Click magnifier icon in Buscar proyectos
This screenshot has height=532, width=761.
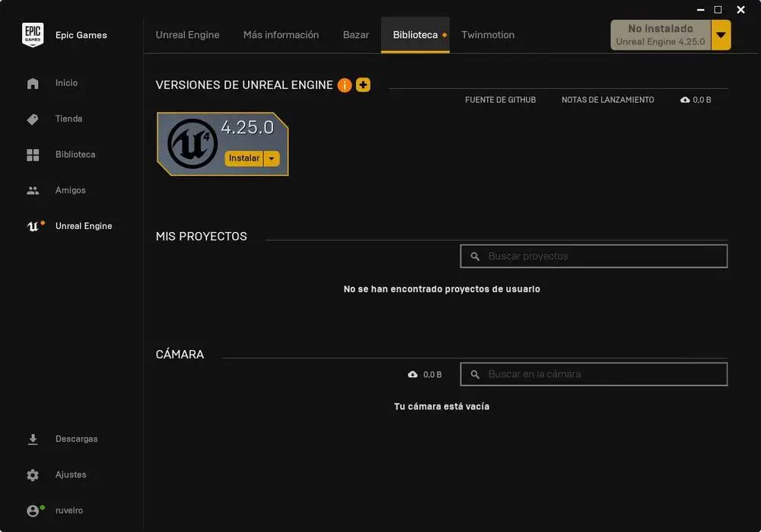(475, 256)
